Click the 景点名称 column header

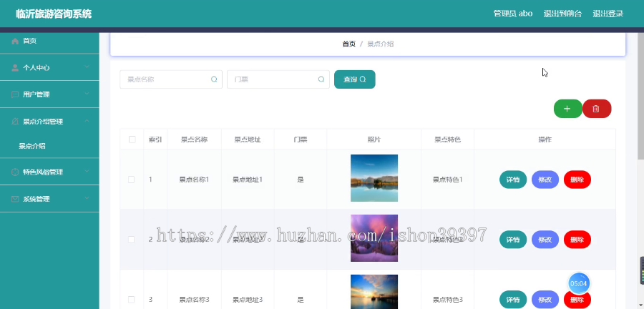(194, 139)
